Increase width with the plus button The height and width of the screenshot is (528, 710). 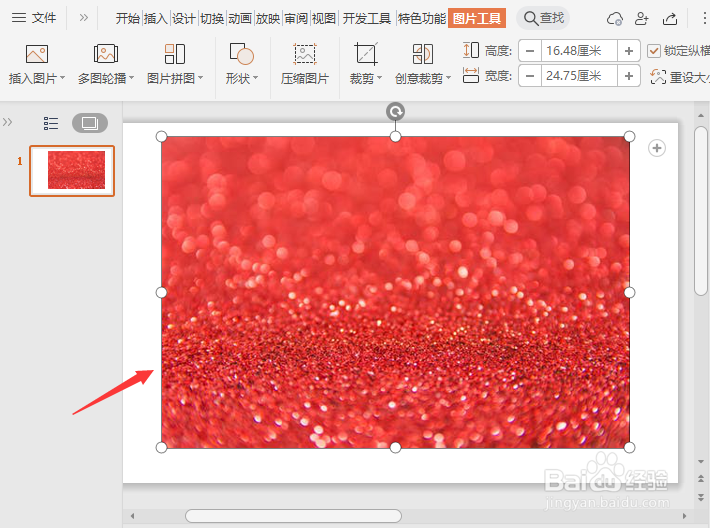628,76
